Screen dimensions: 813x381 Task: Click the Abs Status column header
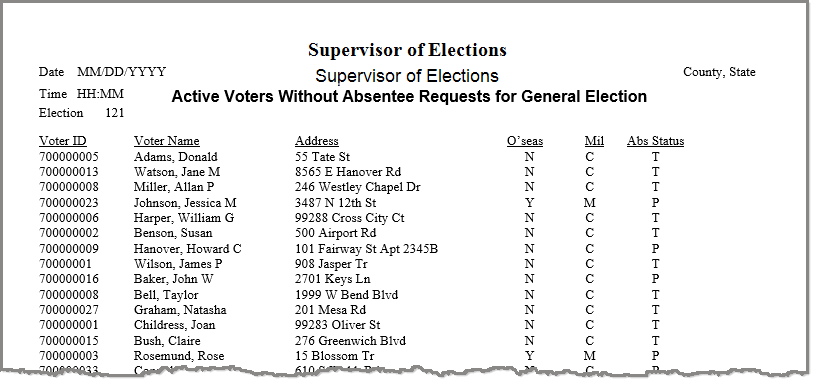click(x=655, y=141)
